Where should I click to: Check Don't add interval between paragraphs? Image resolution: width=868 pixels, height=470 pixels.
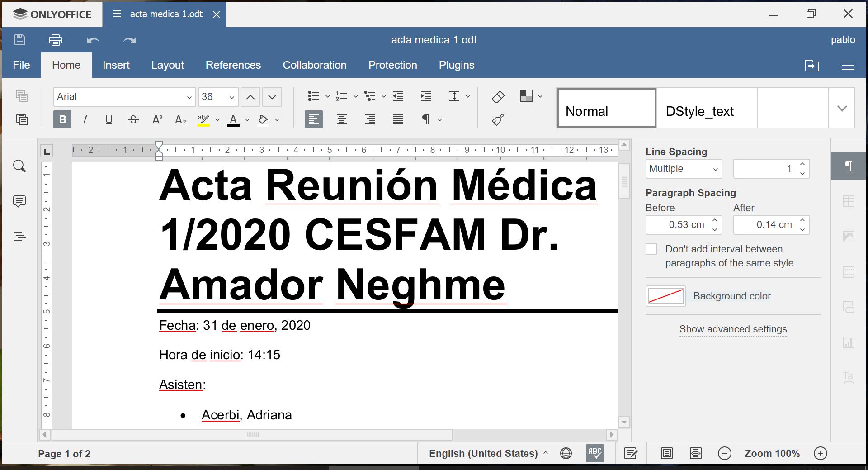(651, 249)
